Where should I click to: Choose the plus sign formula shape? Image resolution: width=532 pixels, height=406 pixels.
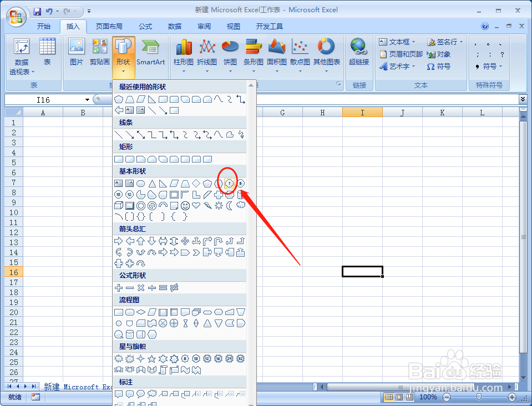point(118,288)
